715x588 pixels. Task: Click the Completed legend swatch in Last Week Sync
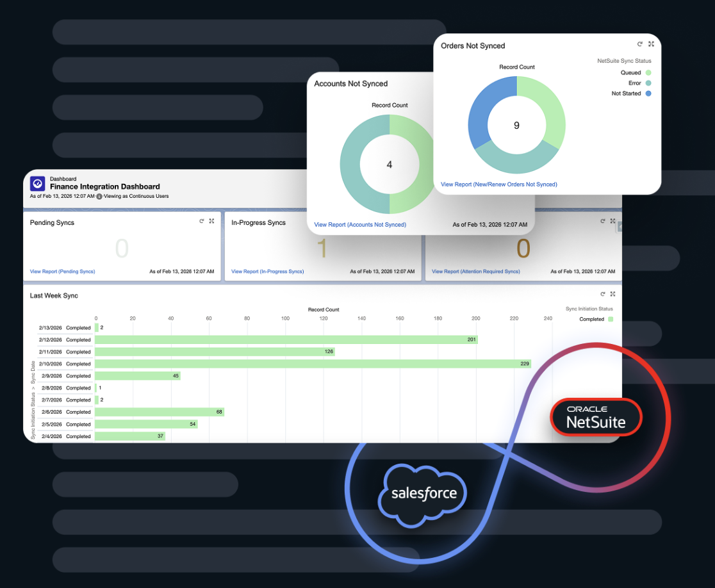point(611,319)
